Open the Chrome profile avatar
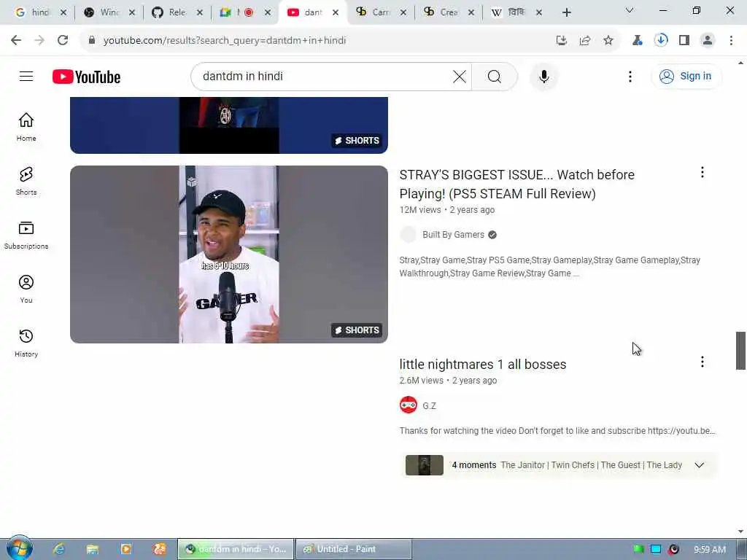Image resolution: width=747 pixels, height=560 pixels. tap(708, 41)
